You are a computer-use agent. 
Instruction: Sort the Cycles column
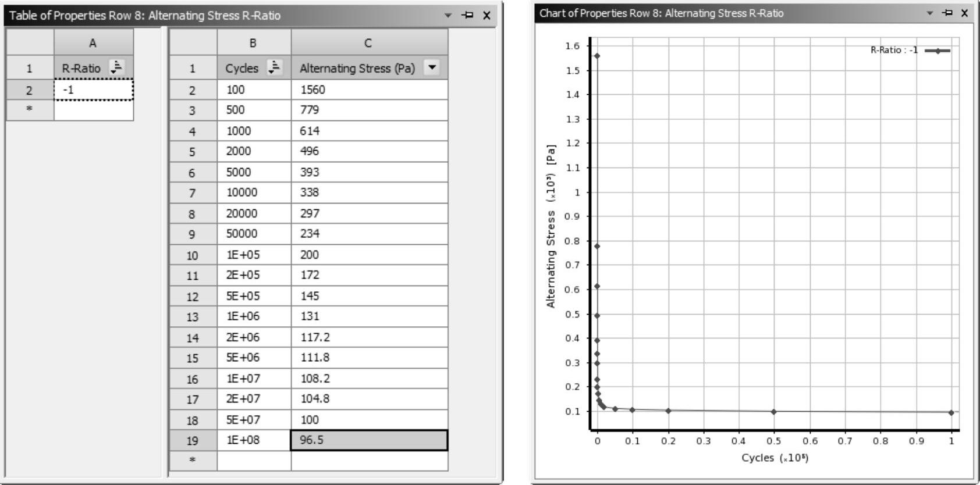[274, 67]
